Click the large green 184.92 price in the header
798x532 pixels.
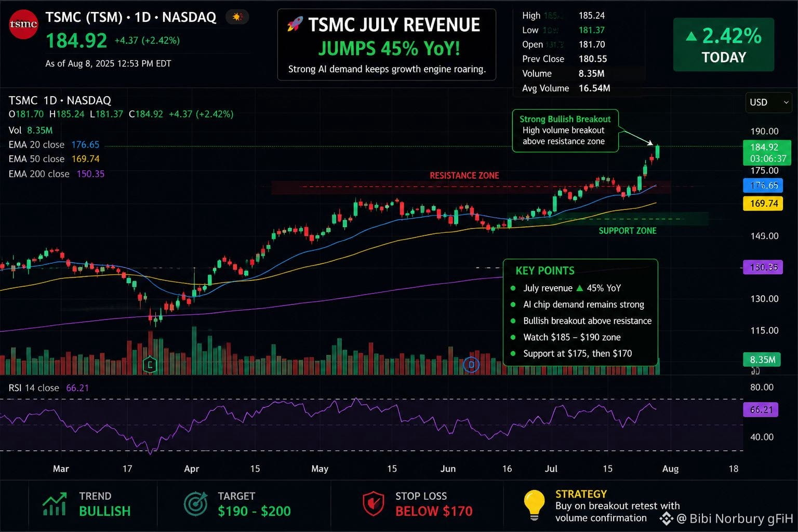[x=76, y=40]
